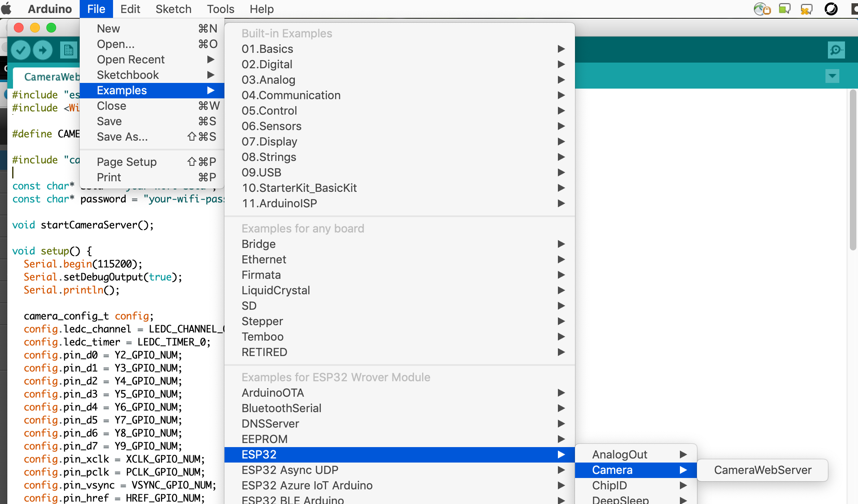Open the 08.Strings examples submenu
858x504 pixels.
[400, 157]
